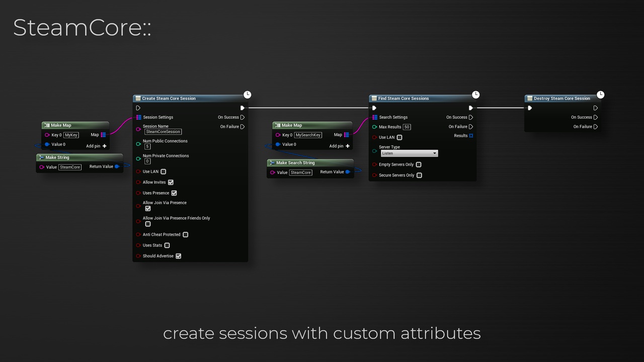The width and height of the screenshot is (644, 362).
Task: Click On Failure pin of Destroy Steam Core Session
Action: (596, 127)
